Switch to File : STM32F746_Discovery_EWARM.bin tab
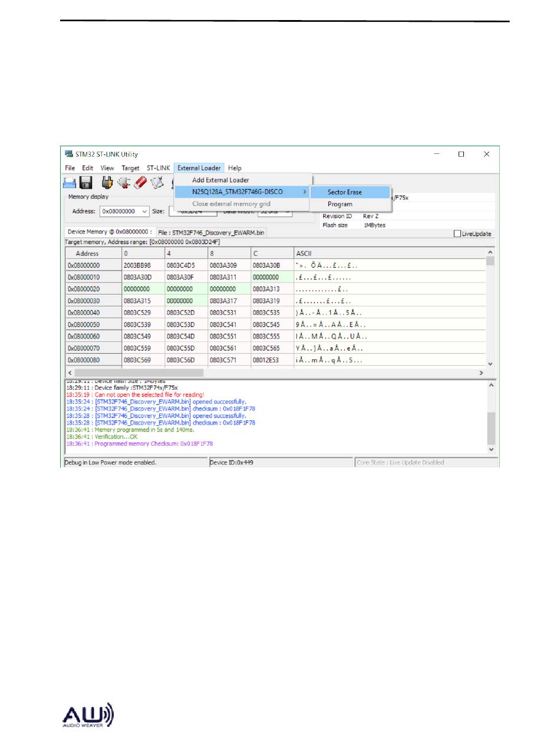Image resolution: width=560 pixels, height=743 pixels. [x=211, y=234]
